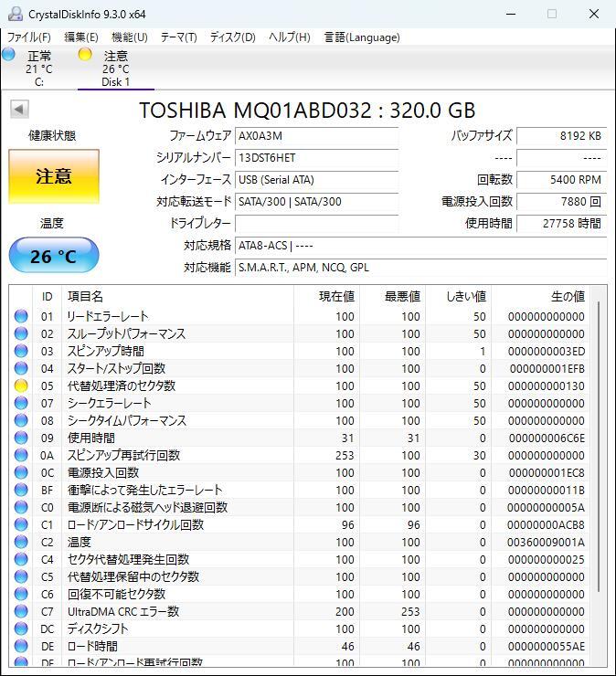Viewport: 616px width, 676px height.
Task: Click the yellow 注意 health status button
Action: (x=54, y=176)
